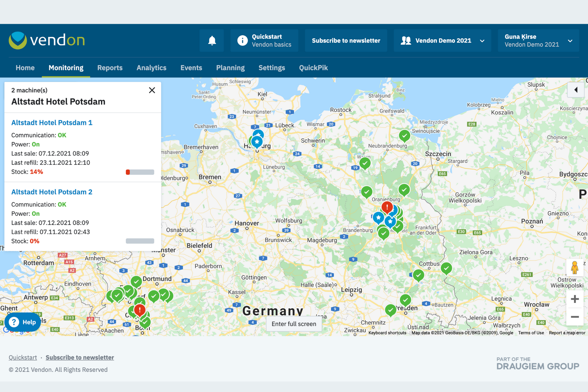
Task: Open map Terms of Use link
Action: click(x=531, y=333)
